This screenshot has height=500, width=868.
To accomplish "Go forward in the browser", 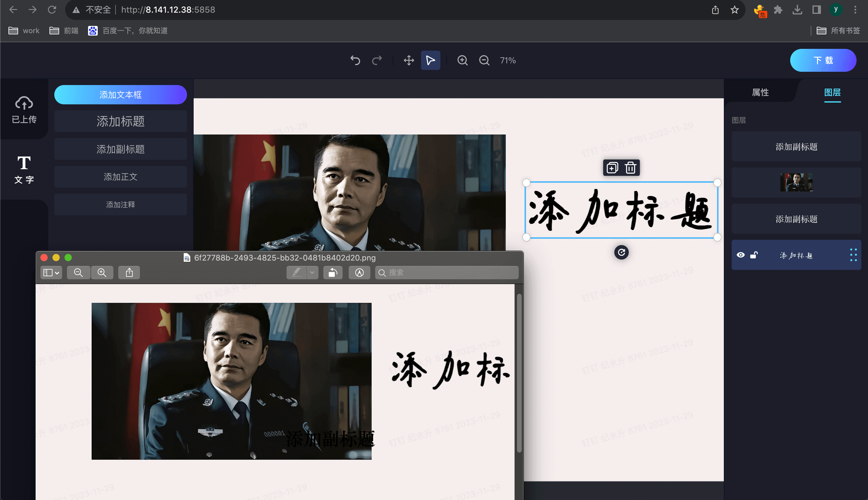I will 32,10.
